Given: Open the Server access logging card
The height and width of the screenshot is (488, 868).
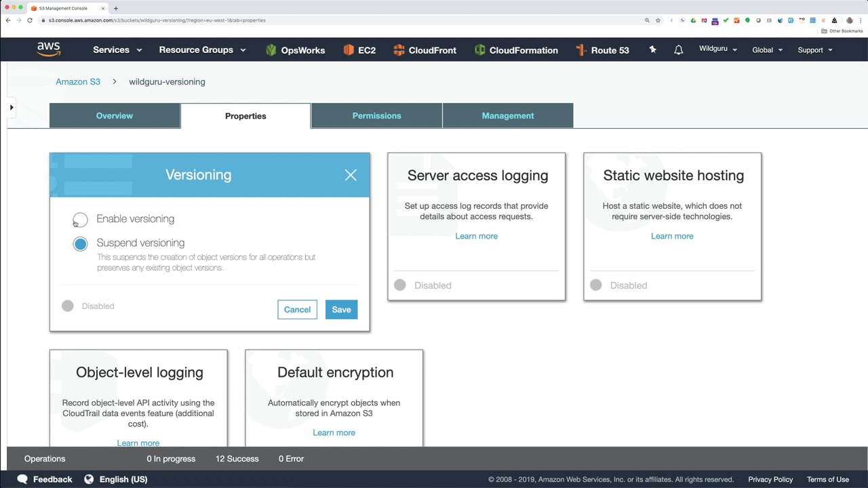Looking at the screenshot, I should point(476,226).
